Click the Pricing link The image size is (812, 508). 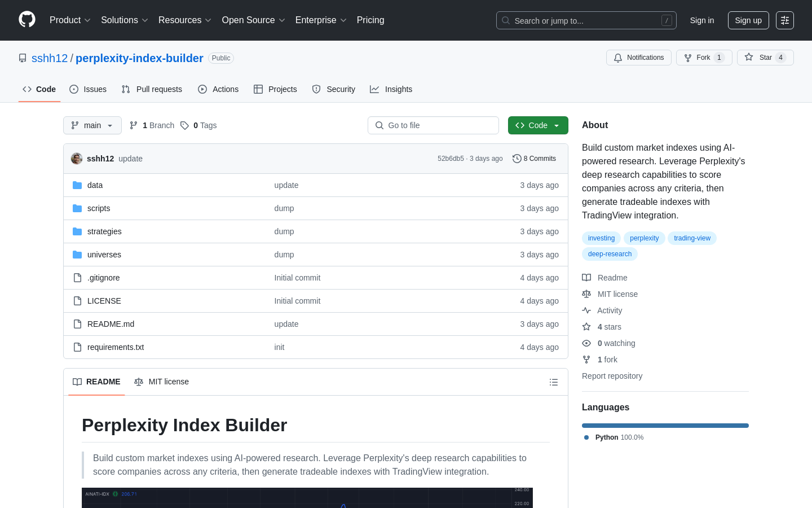pyautogui.click(x=370, y=20)
